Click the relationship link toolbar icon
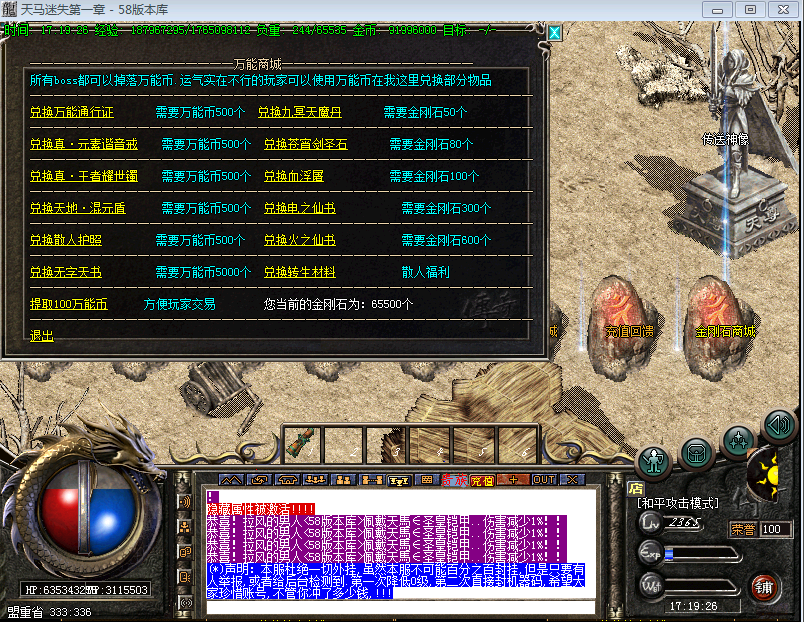Screen dimensions: 804x622 (x=372, y=480)
